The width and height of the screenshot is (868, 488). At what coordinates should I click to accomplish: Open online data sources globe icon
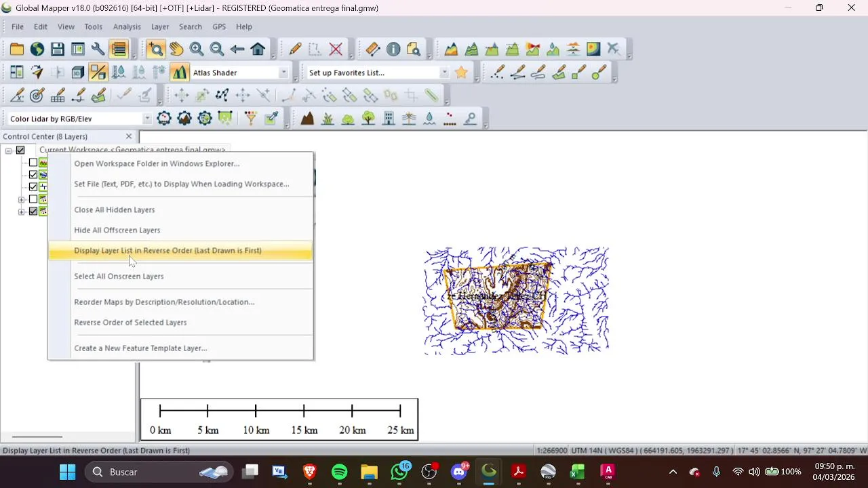coord(37,49)
